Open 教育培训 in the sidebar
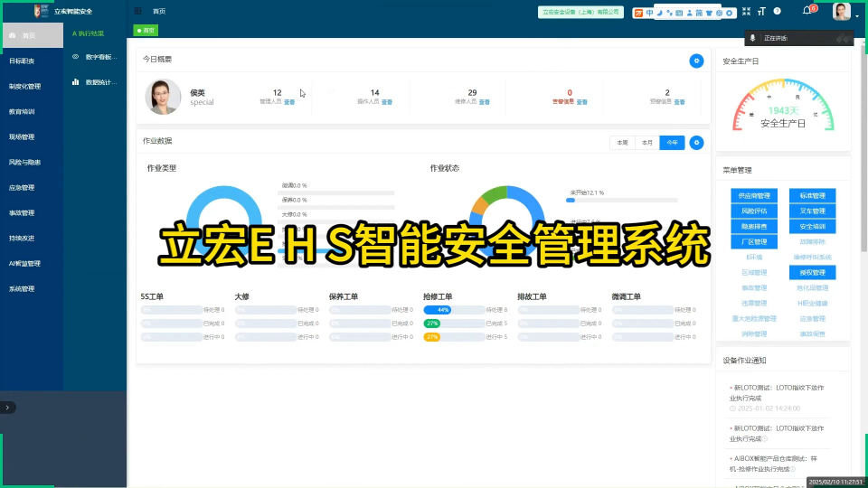Viewport: 868px width, 488px height. point(22,112)
